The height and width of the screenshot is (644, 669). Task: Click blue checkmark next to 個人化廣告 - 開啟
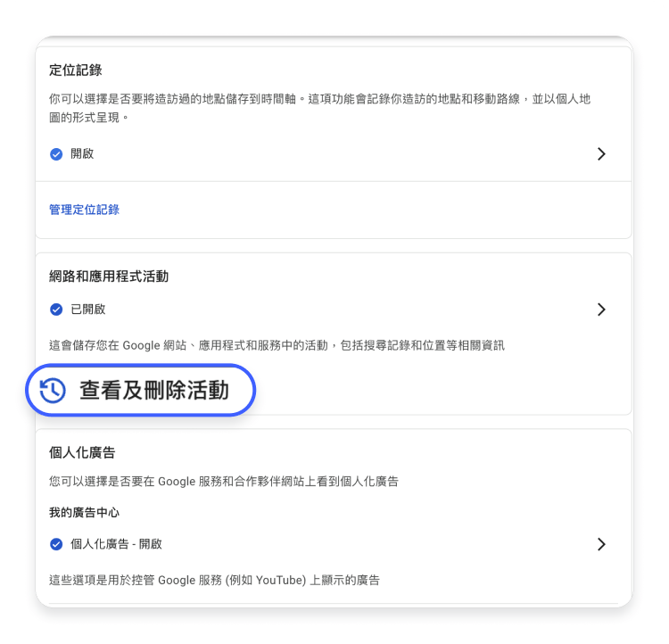click(x=56, y=544)
